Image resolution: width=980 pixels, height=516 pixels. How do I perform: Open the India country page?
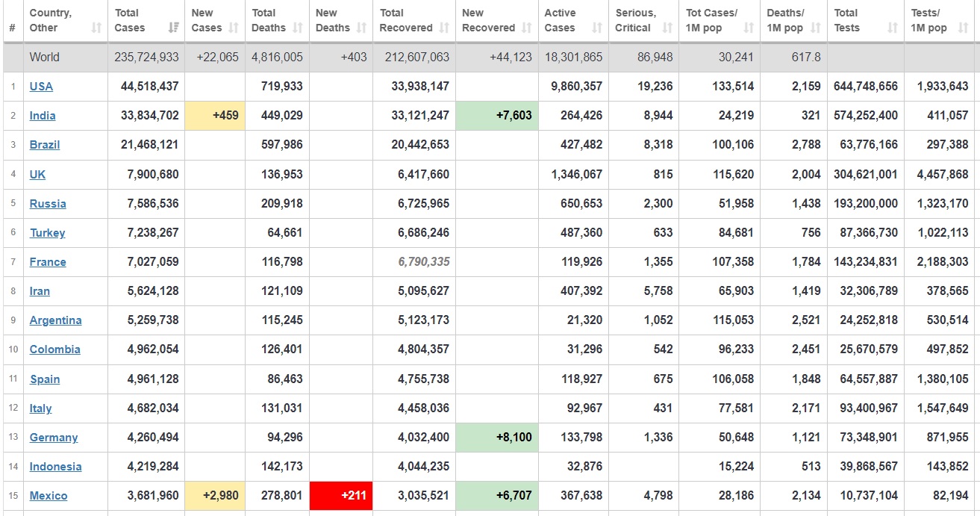coord(43,115)
